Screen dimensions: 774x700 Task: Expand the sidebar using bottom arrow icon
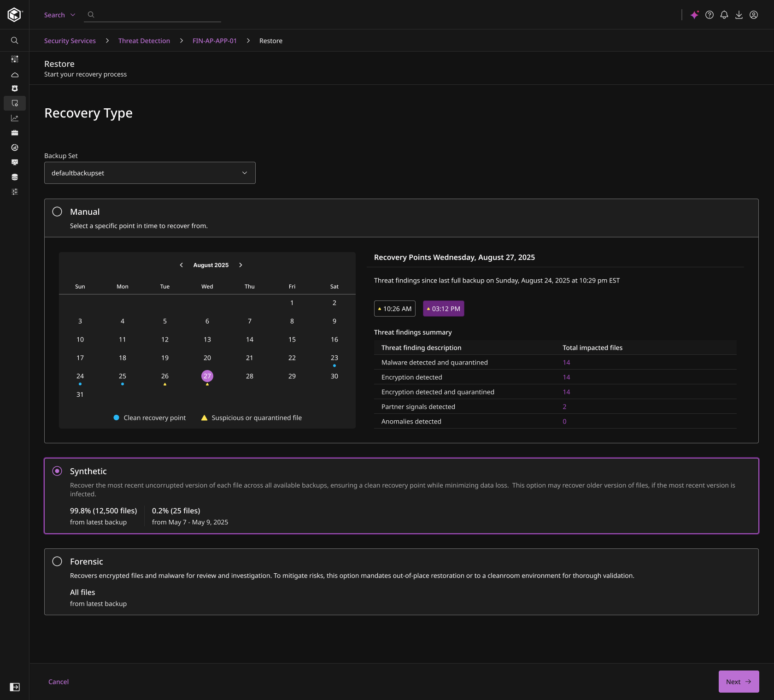coord(15,687)
